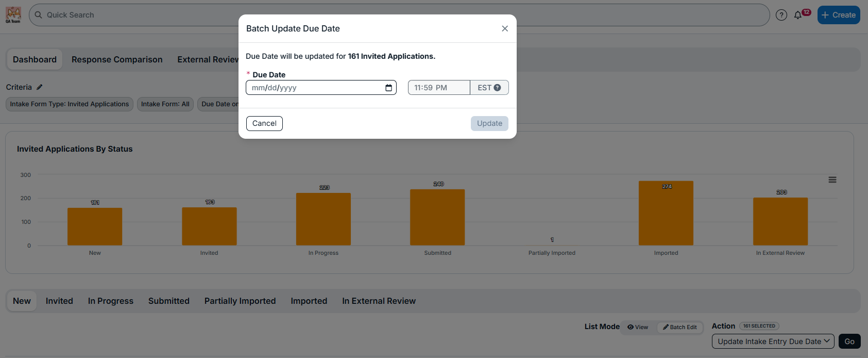Click the Go button
868x358 pixels.
click(849, 341)
